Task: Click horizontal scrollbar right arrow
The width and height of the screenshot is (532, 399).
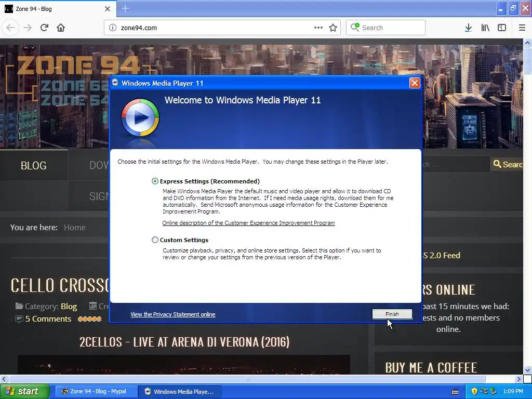Action: click(x=519, y=379)
